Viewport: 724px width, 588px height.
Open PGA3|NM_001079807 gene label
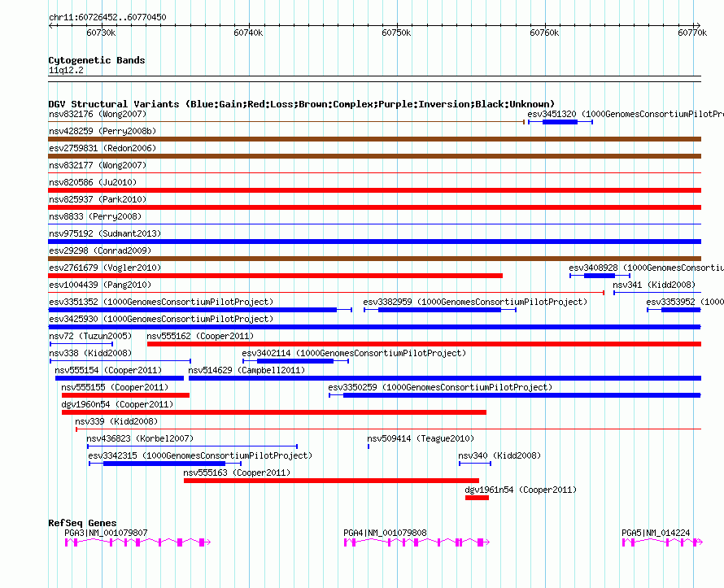point(107,533)
